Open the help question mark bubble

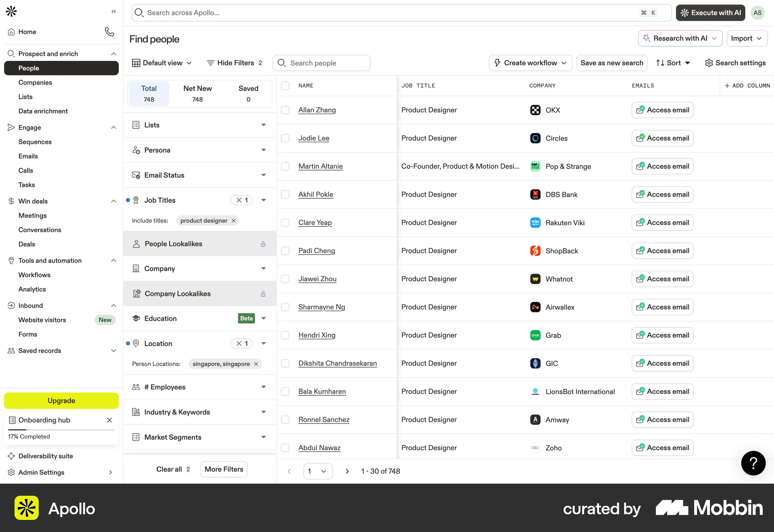tap(753, 463)
